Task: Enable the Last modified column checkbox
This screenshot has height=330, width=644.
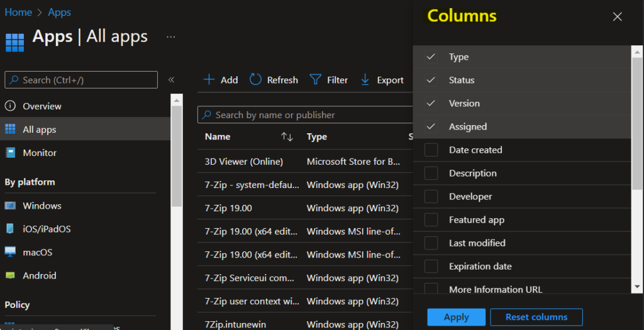Action: point(431,243)
